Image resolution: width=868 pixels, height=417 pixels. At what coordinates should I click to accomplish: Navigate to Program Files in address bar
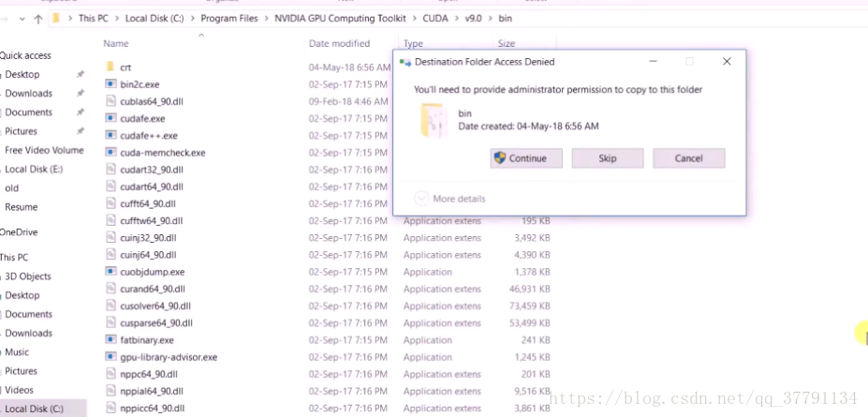(229, 19)
